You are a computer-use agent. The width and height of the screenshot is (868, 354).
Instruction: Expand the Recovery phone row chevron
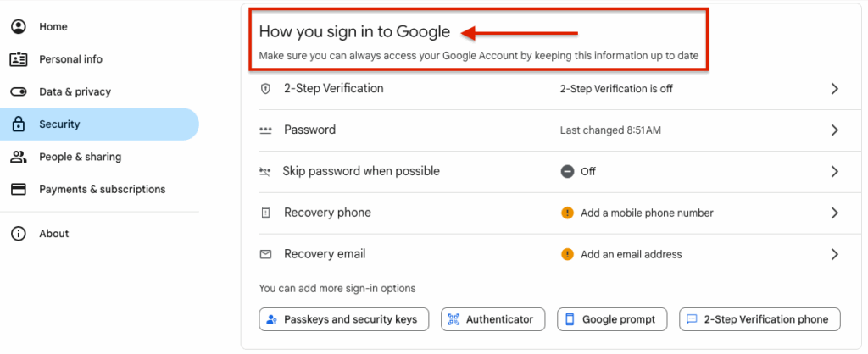(835, 213)
